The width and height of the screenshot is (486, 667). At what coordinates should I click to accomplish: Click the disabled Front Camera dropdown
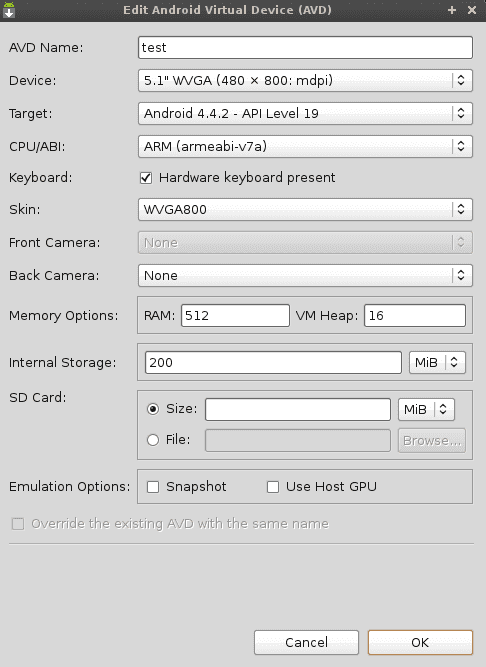coord(305,242)
